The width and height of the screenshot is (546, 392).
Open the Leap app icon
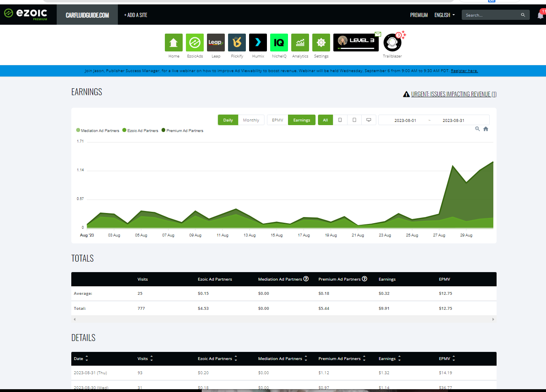(x=215, y=43)
